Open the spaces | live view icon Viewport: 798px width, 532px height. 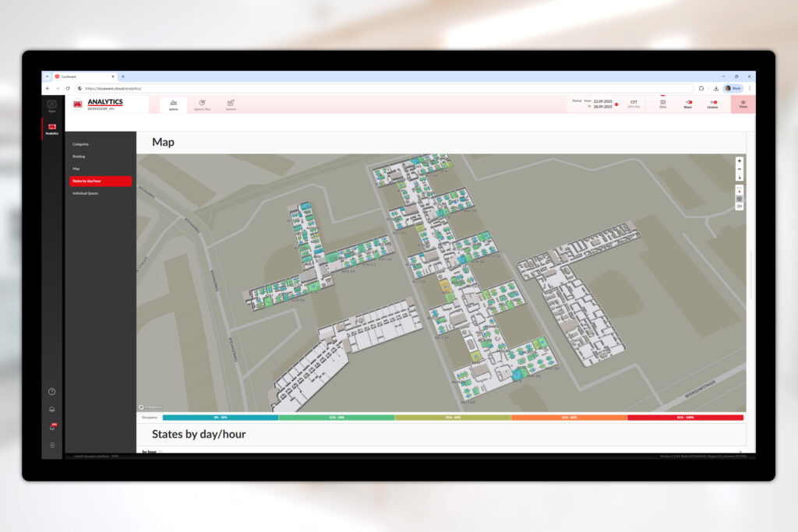click(x=203, y=102)
